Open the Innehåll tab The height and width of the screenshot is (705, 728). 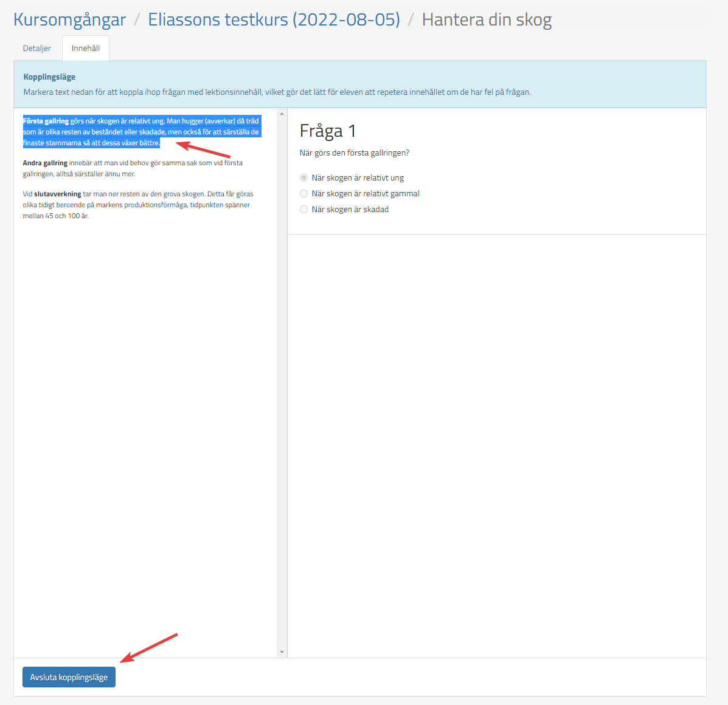point(86,48)
